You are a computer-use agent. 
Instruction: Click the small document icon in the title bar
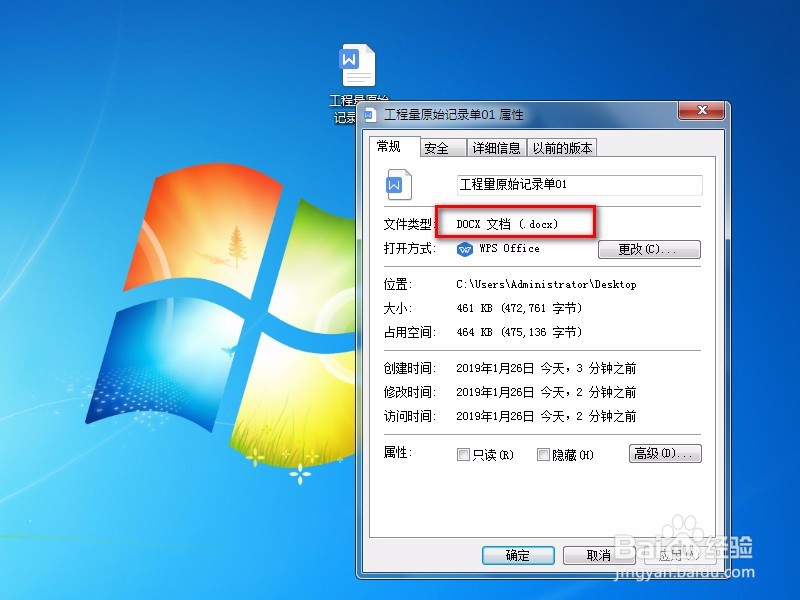pos(370,115)
